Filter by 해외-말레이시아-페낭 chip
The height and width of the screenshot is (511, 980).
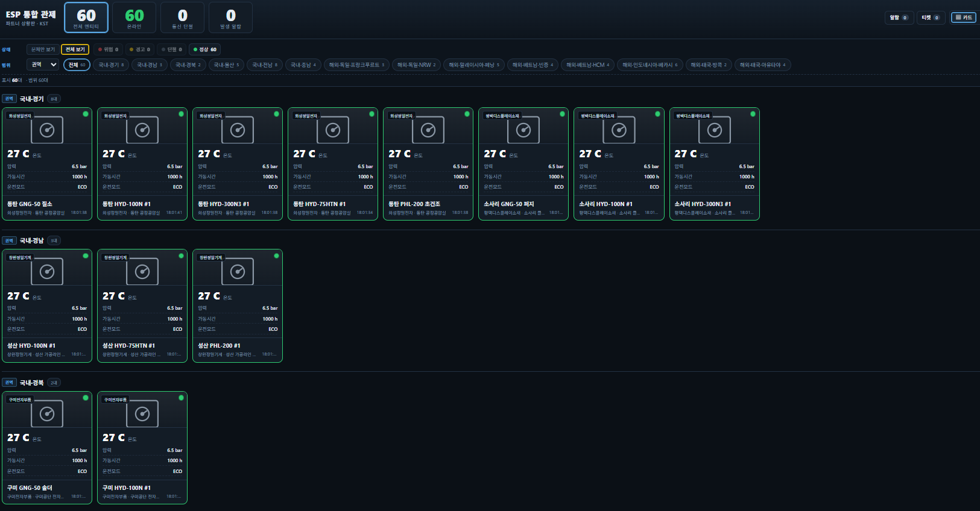coord(474,64)
